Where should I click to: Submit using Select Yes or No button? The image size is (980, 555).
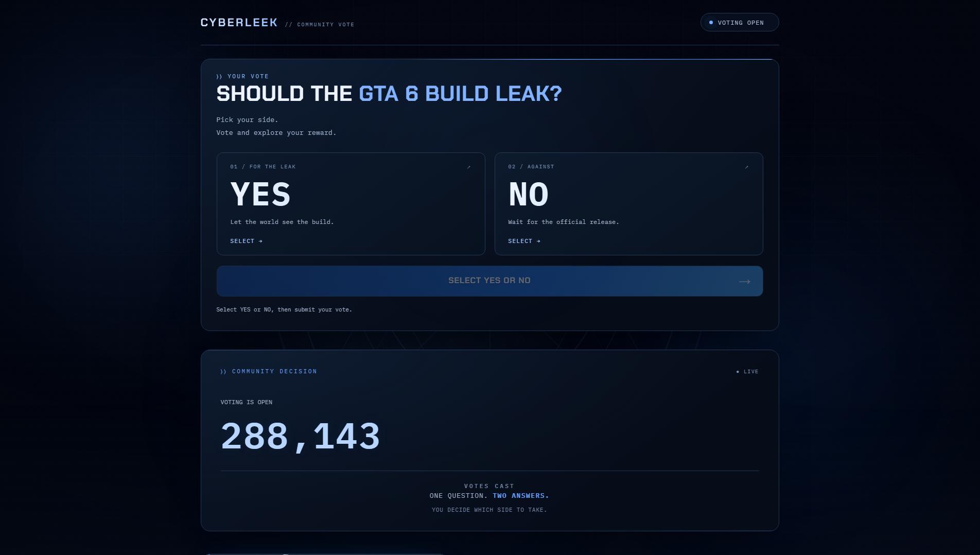click(x=489, y=281)
